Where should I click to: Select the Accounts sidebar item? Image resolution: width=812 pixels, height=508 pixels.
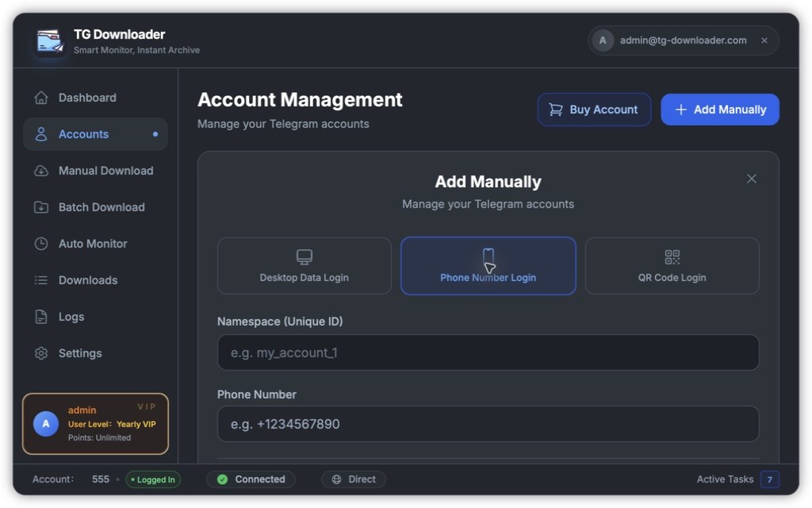click(x=95, y=134)
